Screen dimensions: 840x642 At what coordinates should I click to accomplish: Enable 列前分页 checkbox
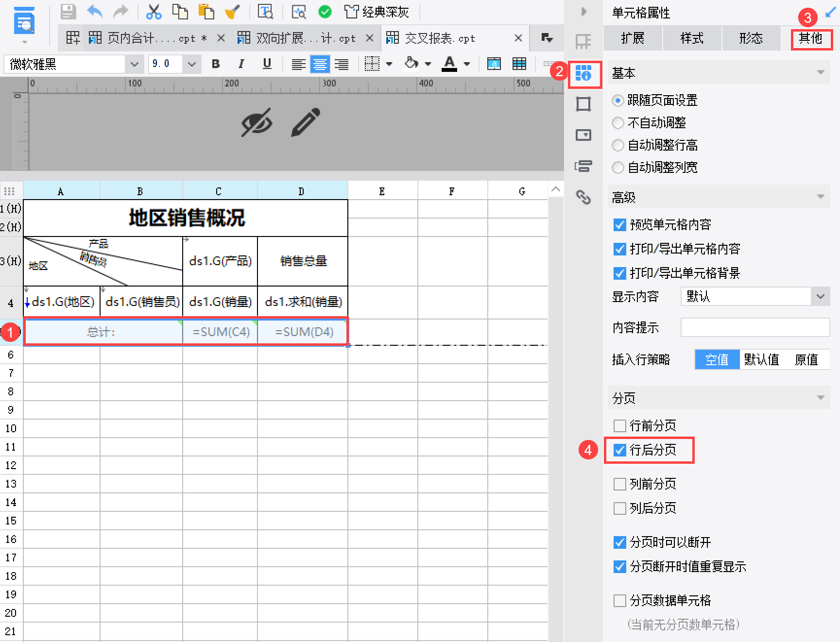click(620, 484)
